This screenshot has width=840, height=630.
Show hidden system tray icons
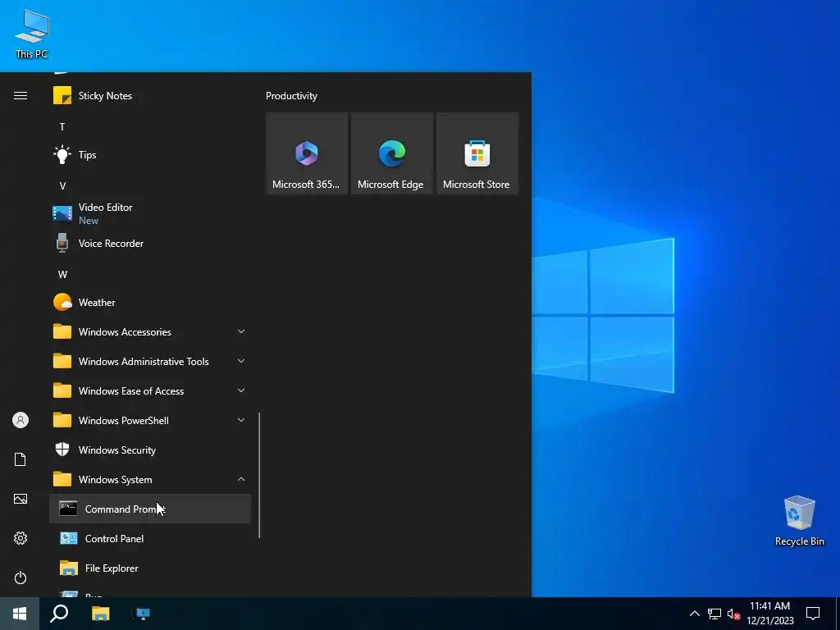tap(694, 614)
